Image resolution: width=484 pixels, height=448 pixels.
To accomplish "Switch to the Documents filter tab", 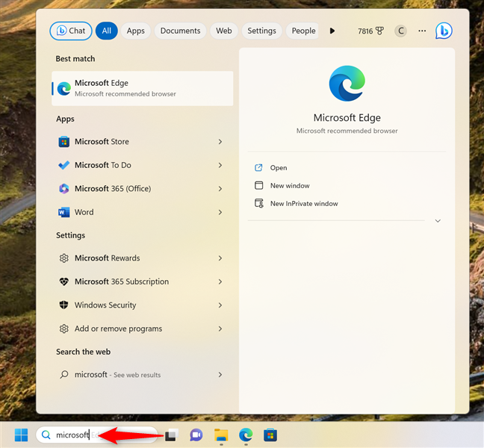I will (180, 31).
